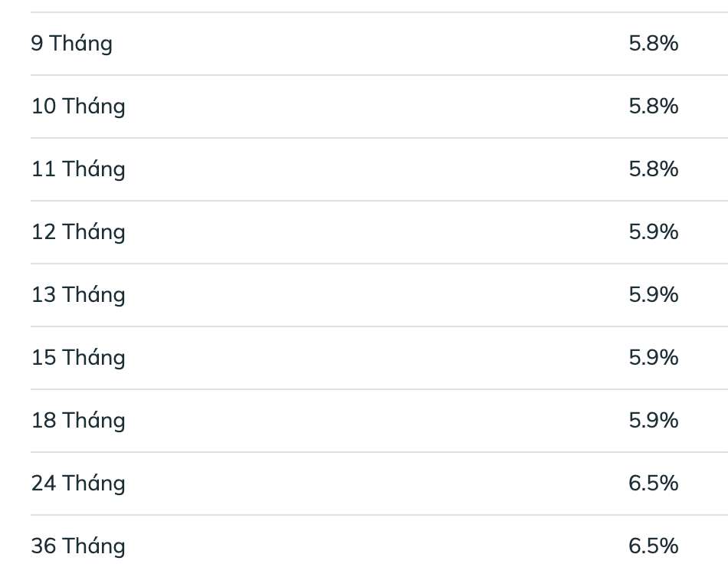This screenshot has height=564, width=728.
Task: Click the 13 Tháng term label
Action: pos(78,295)
